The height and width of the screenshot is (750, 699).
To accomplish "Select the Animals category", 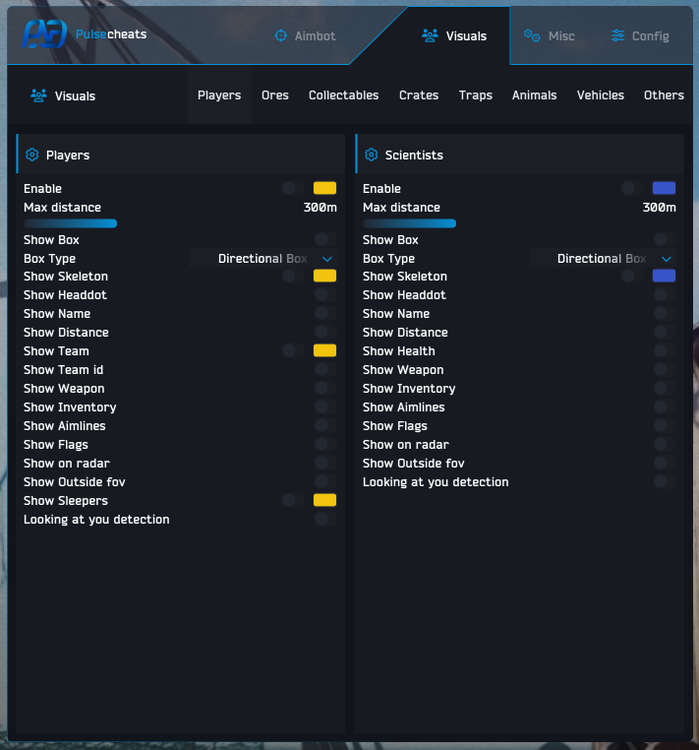I will tap(534, 96).
